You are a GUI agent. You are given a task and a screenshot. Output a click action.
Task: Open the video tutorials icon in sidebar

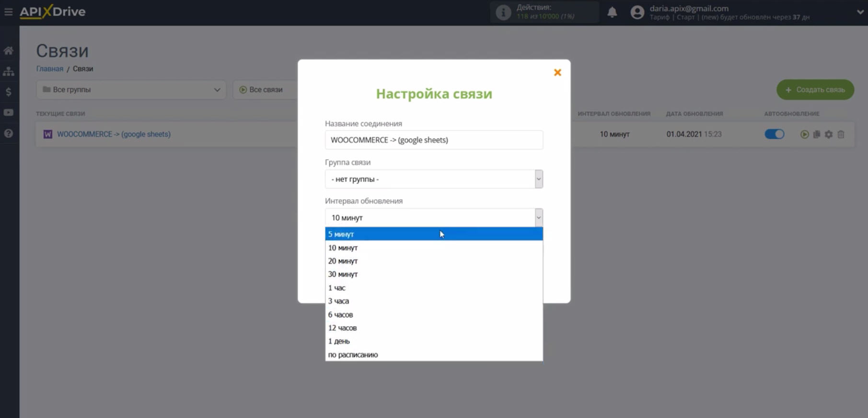[x=9, y=113]
